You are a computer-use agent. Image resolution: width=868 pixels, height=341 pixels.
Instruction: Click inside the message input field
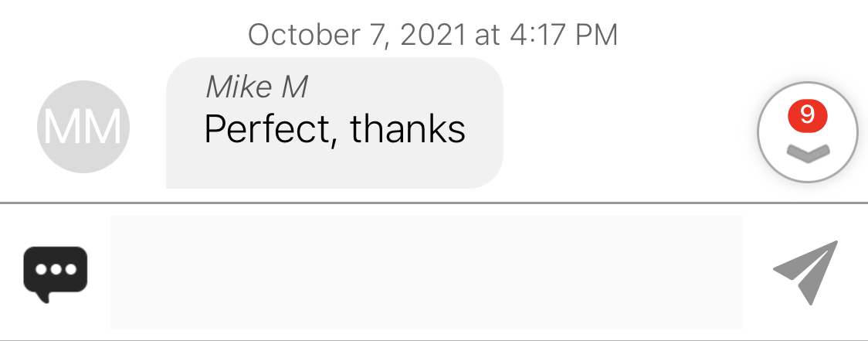click(x=426, y=272)
